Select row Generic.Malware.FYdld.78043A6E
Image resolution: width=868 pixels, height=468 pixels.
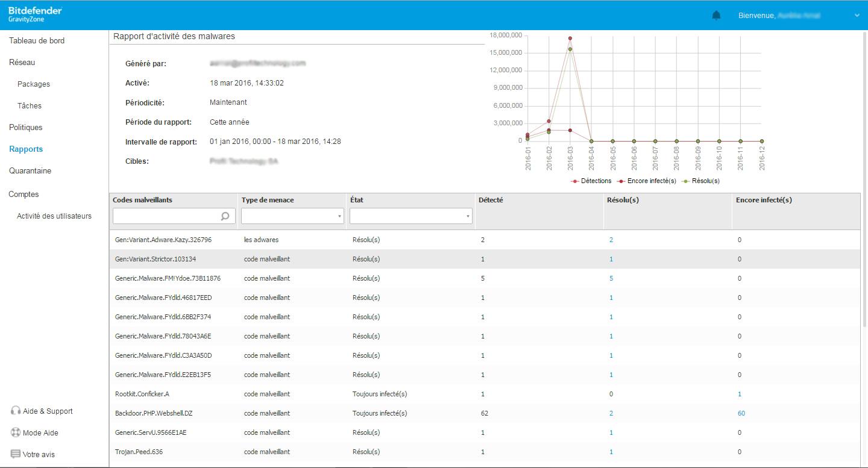[x=485, y=336]
